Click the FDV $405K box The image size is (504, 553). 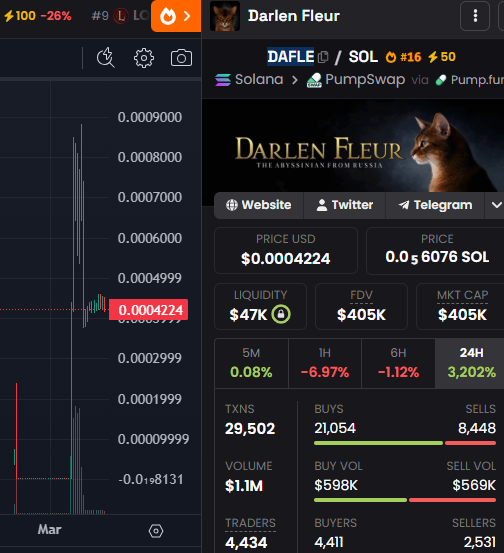pyautogui.click(x=361, y=306)
